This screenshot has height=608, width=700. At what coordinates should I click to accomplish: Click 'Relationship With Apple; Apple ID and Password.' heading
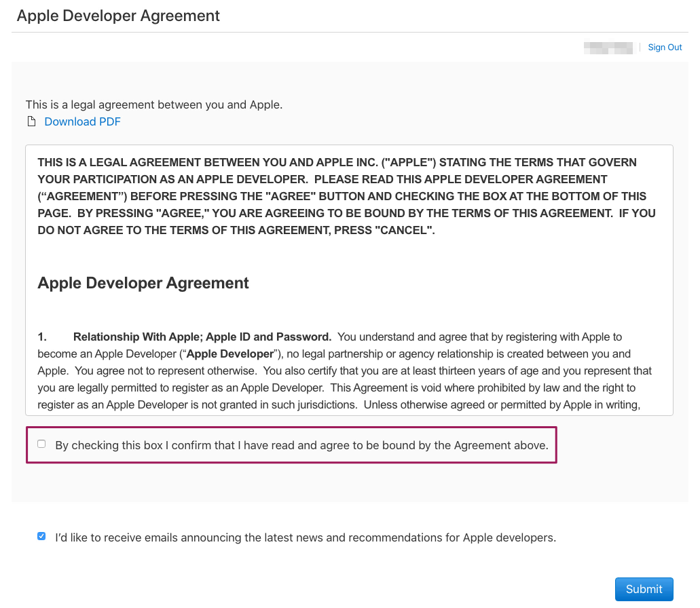coord(202,337)
